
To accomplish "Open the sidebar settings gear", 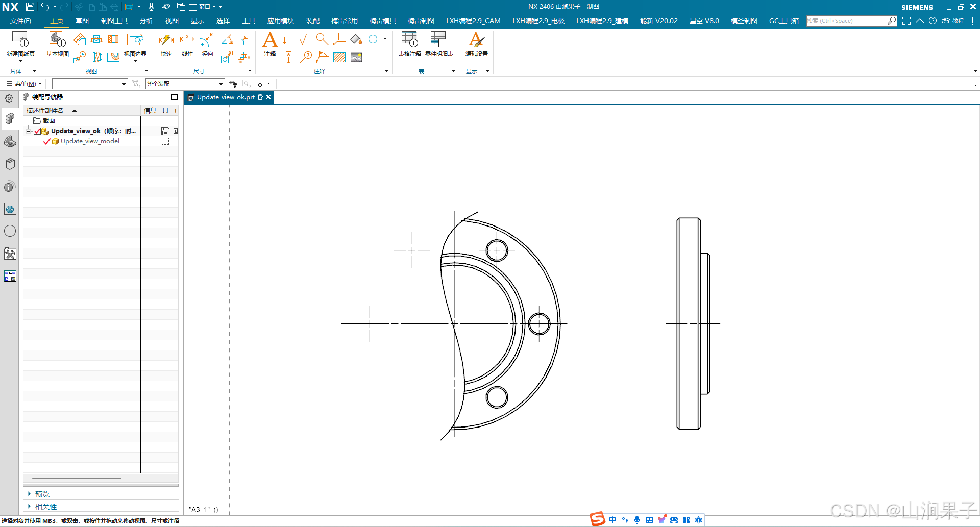I will coord(9,98).
